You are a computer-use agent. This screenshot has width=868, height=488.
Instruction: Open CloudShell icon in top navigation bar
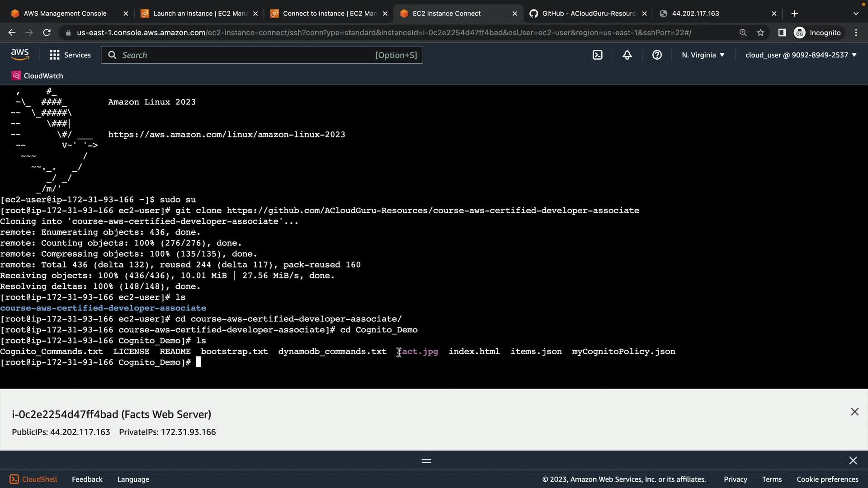[x=597, y=55]
